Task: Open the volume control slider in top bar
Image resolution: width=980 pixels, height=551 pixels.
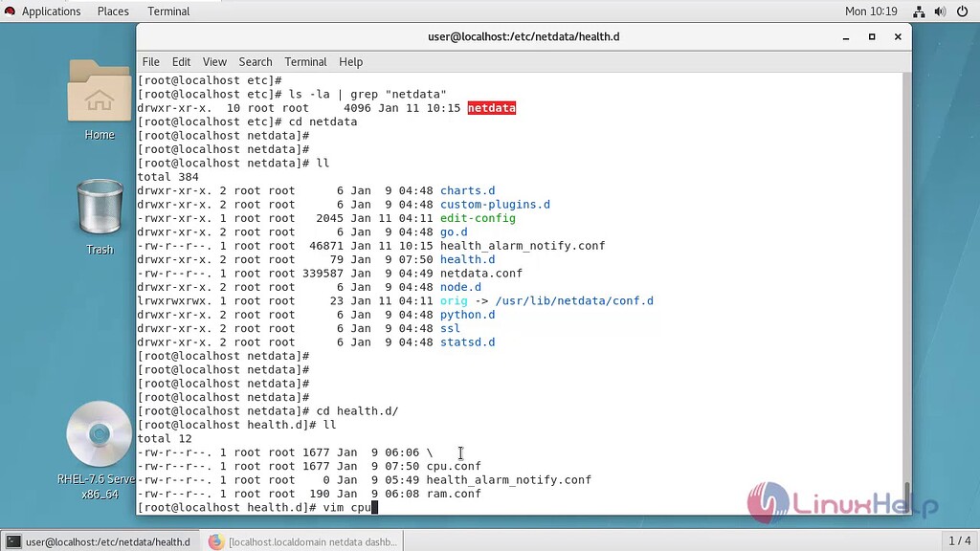Action: point(941,11)
